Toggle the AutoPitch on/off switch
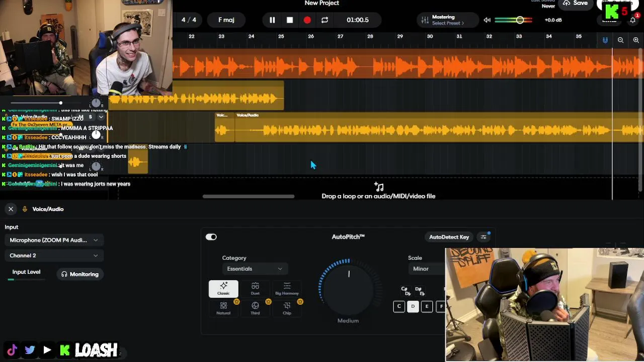The width and height of the screenshot is (644, 362). click(x=211, y=237)
